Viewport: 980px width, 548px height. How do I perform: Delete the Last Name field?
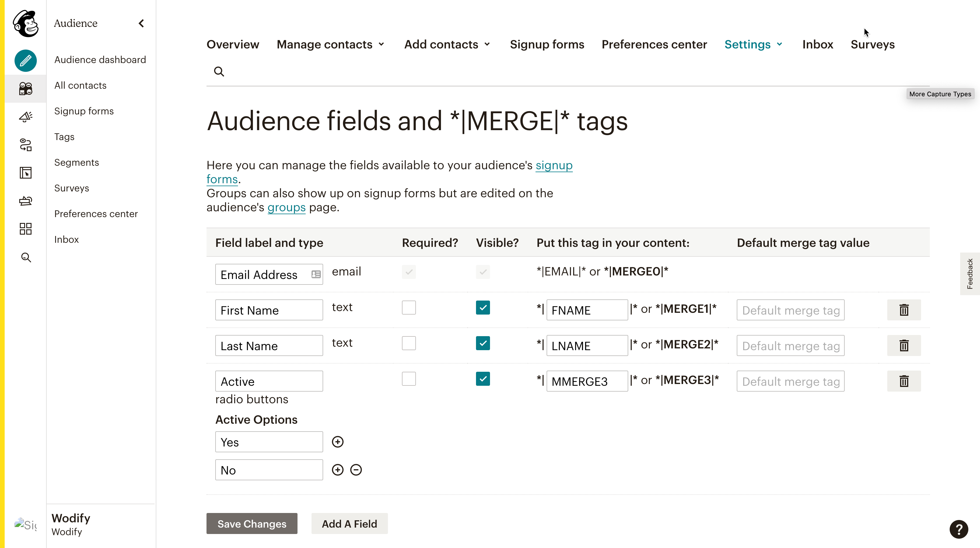pos(904,345)
